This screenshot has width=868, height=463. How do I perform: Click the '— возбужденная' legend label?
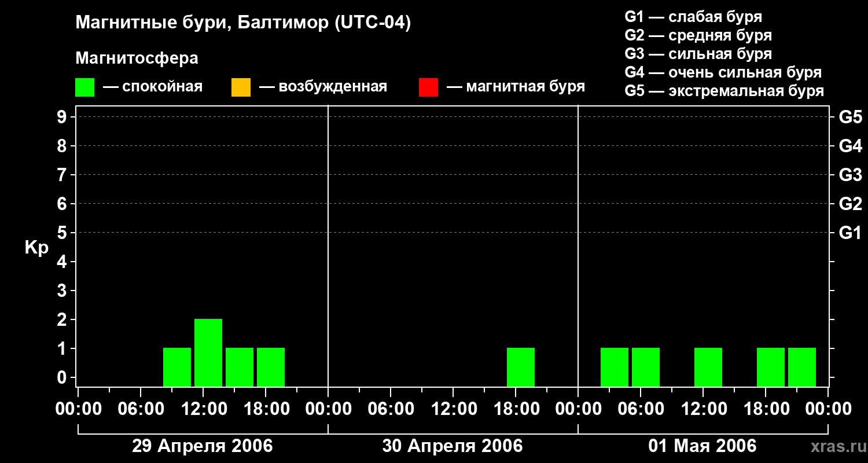(x=323, y=87)
